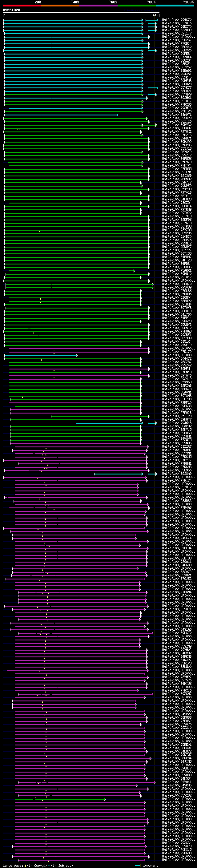Select hit label UniRef100_Q8RWE9
The image size is (197, 868).
177,311
